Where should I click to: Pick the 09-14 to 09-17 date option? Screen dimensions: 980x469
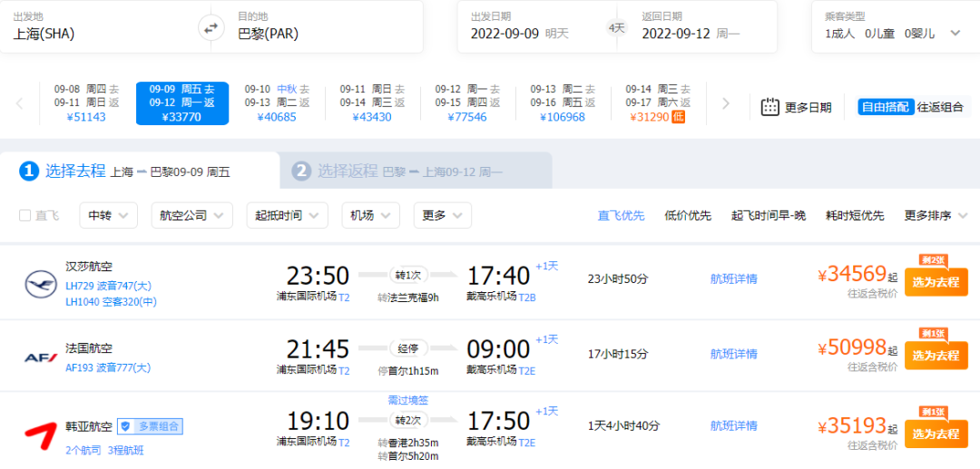(658, 103)
